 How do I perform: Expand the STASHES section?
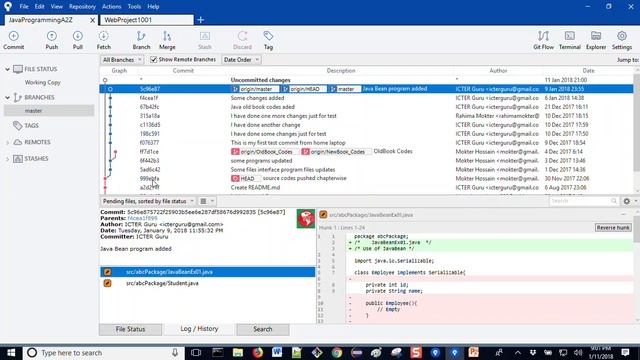(x=7, y=159)
